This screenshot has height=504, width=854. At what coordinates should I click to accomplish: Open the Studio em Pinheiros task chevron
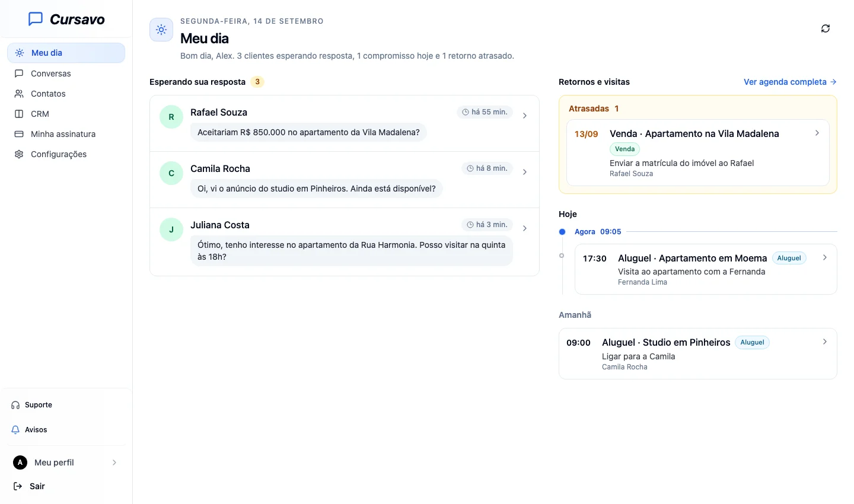(x=825, y=342)
